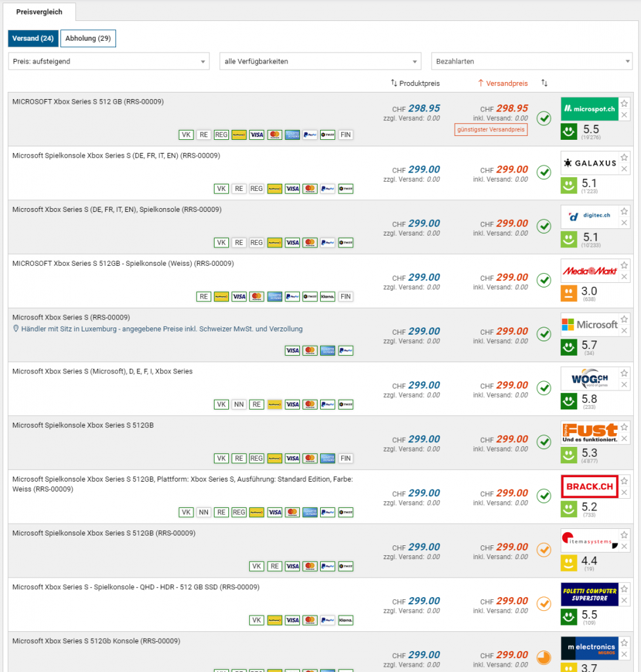Image resolution: width=641 pixels, height=672 pixels.
Task: Open the BRACK.CH shop logo
Action: pos(590,487)
